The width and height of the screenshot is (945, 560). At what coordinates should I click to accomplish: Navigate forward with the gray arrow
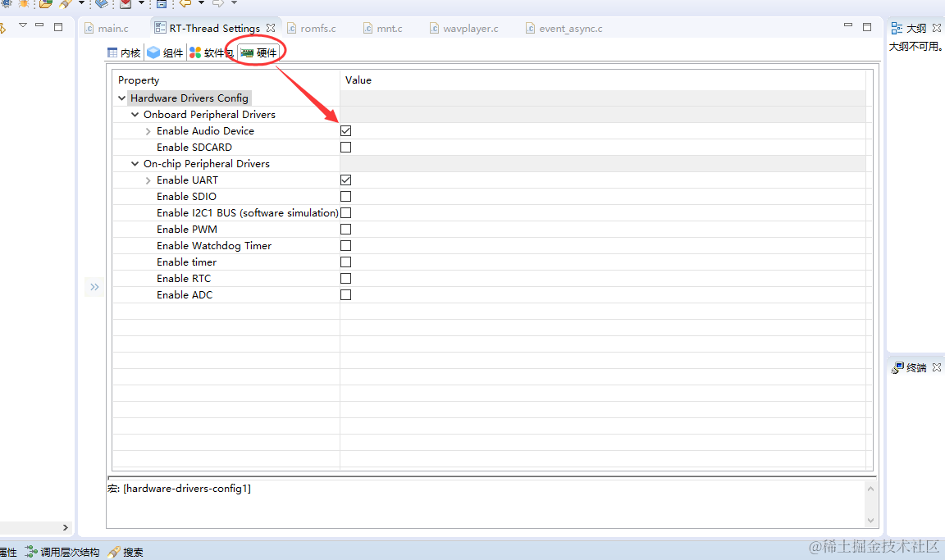coord(218,3)
